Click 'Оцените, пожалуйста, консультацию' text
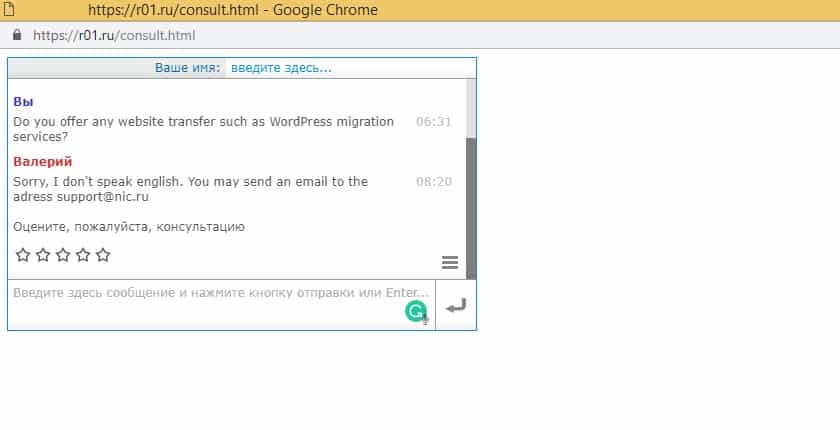This screenshot has height=430, width=840. tap(129, 227)
